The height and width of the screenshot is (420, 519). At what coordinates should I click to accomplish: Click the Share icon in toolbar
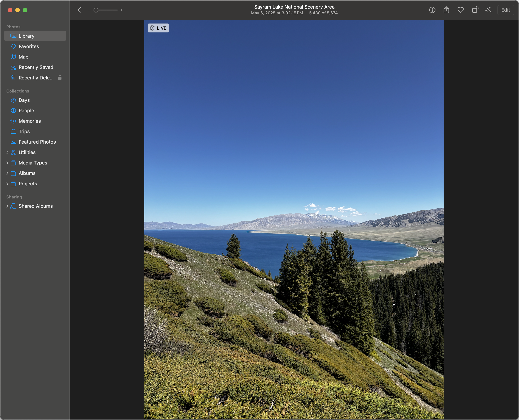pyautogui.click(x=446, y=10)
